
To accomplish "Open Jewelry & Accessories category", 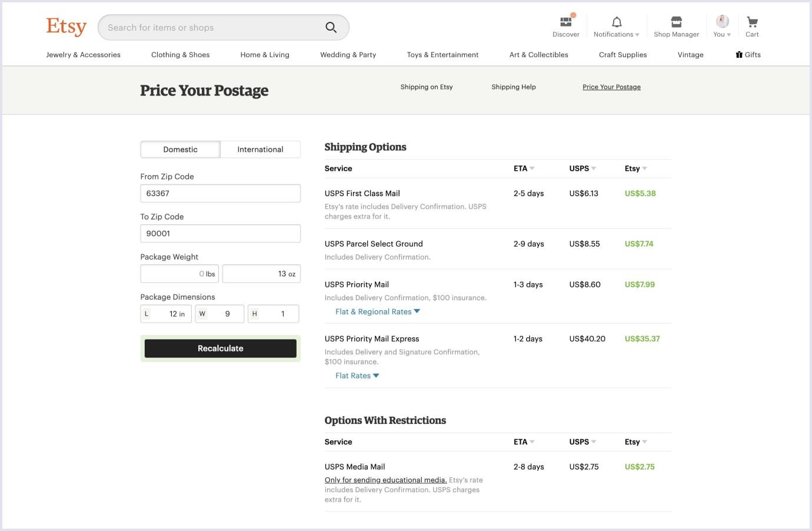I will pyautogui.click(x=83, y=55).
